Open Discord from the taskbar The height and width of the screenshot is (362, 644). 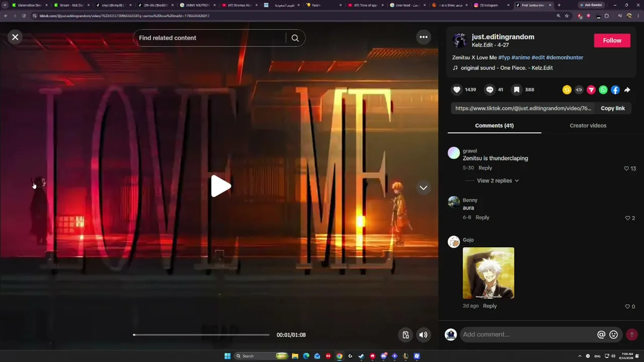pos(383,356)
